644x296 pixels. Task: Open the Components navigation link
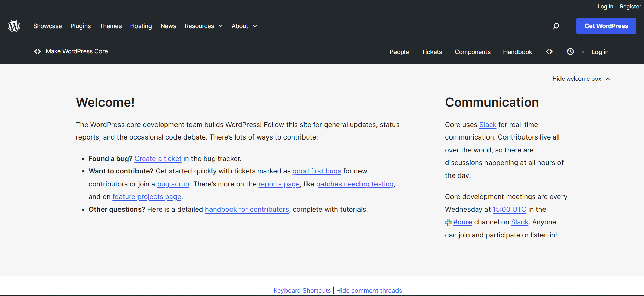click(x=473, y=52)
